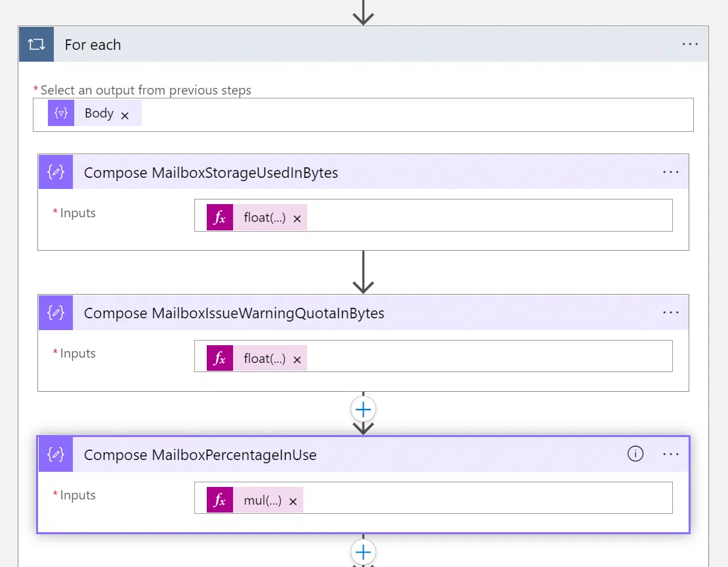Remove float expression from MailboxStorageUsedInBytes inputs
Image resolution: width=728 pixels, height=567 pixels.
pyautogui.click(x=297, y=219)
